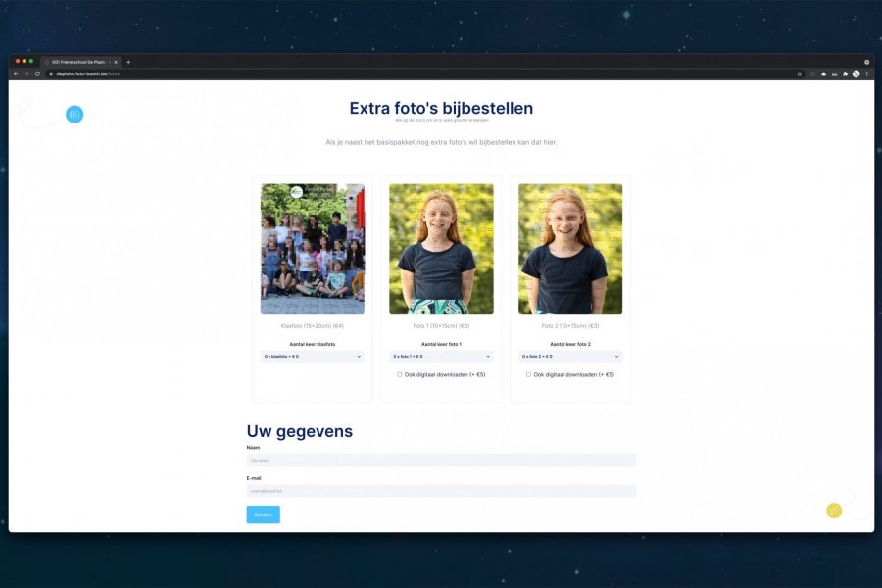Bookmark this page with the star icon
The height and width of the screenshot is (588, 882).
tap(800, 73)
